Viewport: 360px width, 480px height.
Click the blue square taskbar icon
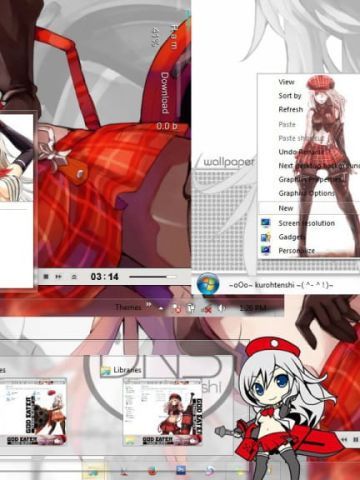click(181, 471)
